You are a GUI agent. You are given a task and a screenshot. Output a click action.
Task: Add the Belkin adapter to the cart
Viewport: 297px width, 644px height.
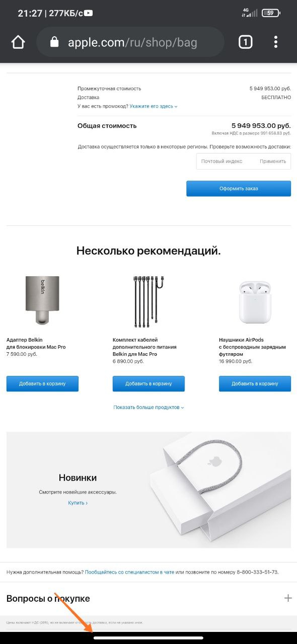(42, 383)
